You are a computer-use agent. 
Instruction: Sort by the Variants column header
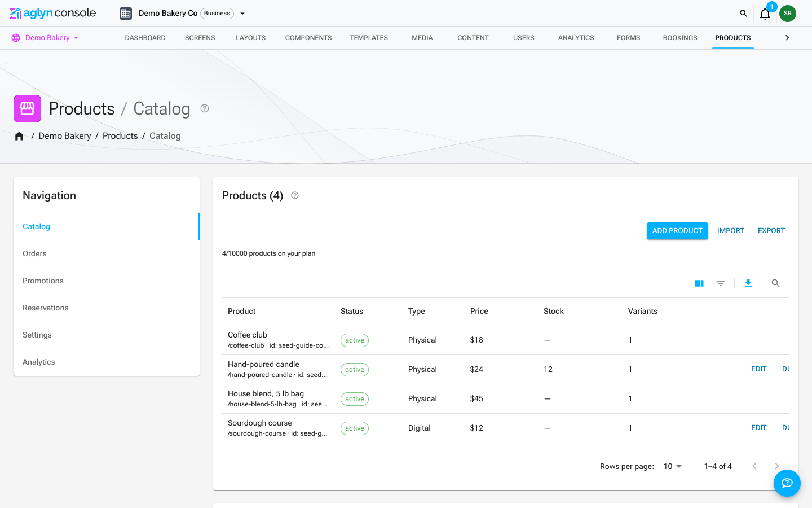[x=643, y=312]
